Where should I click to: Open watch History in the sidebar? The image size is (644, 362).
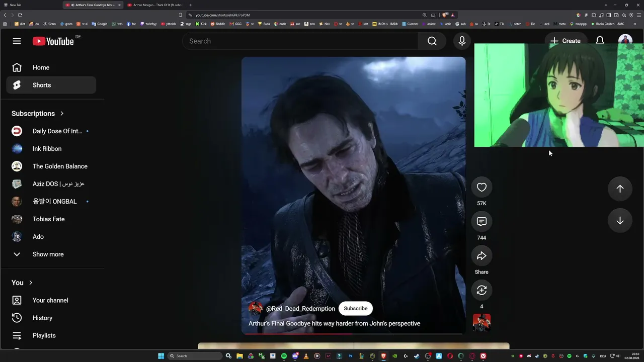[51, 318]
